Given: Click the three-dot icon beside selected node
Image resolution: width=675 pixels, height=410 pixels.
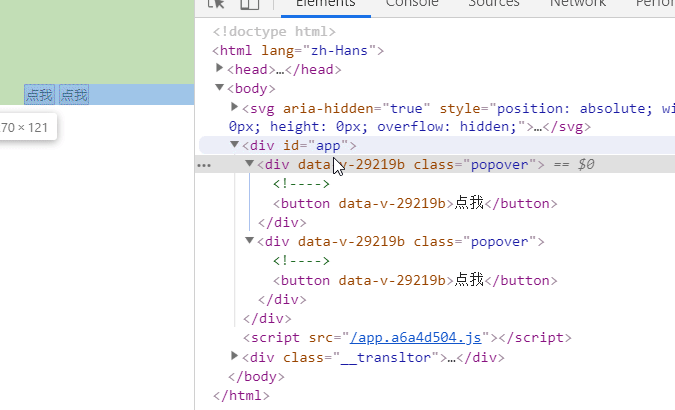Looking at the screenshot, I should pyautogui.click(x=205, y=165).
